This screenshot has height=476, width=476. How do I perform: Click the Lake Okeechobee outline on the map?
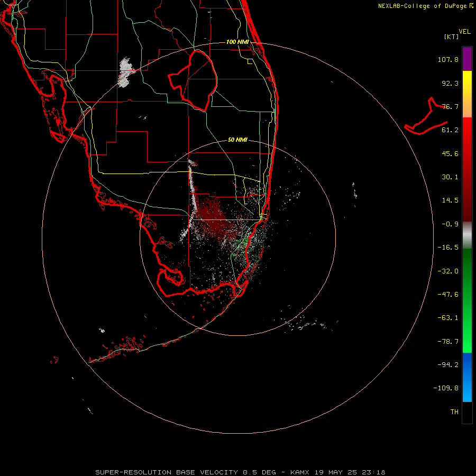click(x=193, y=80)
